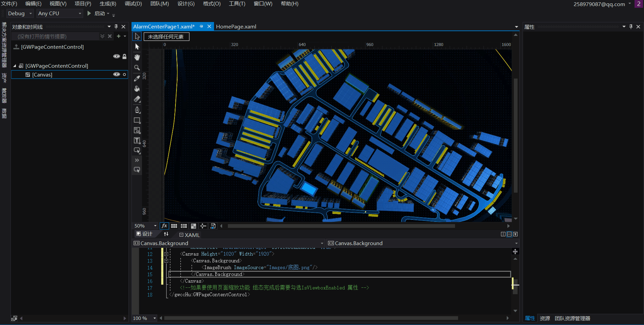Select the Zoom magnifier tool

tap(137, 68)
